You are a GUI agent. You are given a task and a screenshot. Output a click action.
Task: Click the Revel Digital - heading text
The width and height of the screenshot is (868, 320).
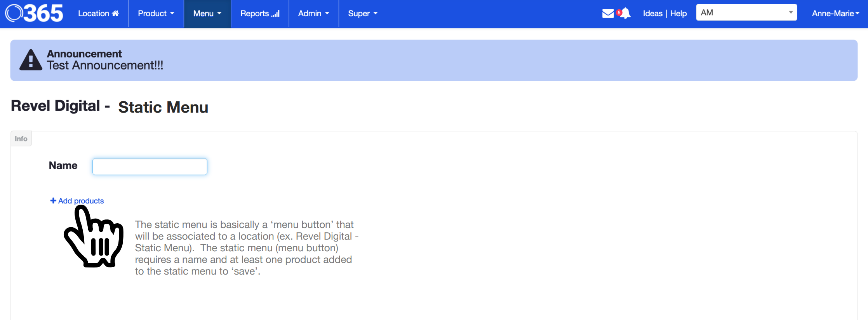click(60, 106)
